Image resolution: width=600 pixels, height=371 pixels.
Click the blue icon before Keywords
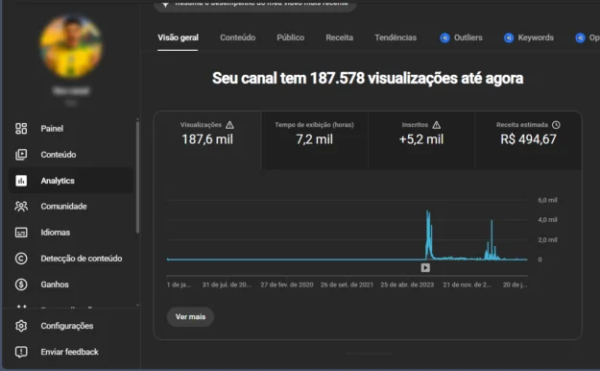[509, 38]
